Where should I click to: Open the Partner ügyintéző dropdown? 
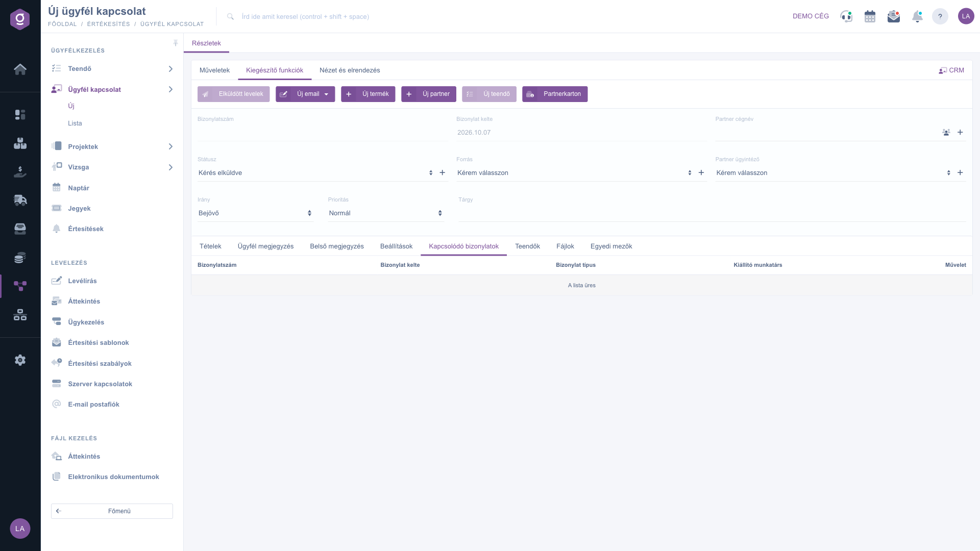pos(834,173)
